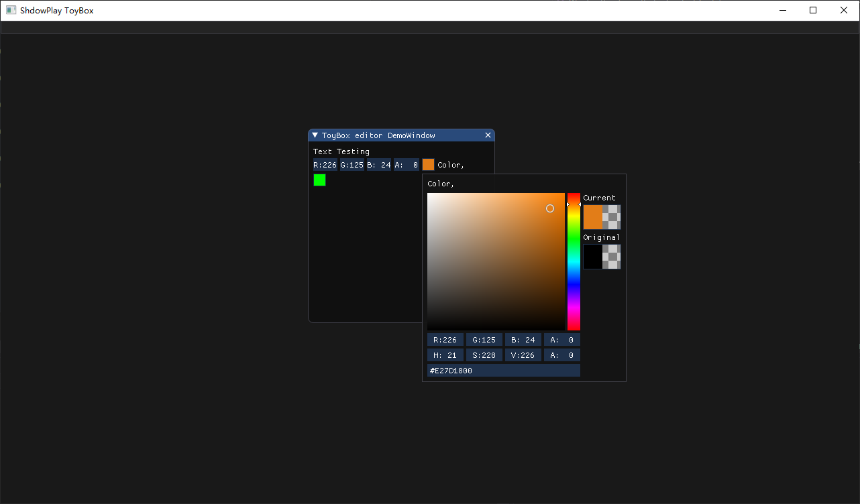This screenshot has height=504, width=860.
Task: Click the Original color preview swatch
Action: [x=602, y=257]
